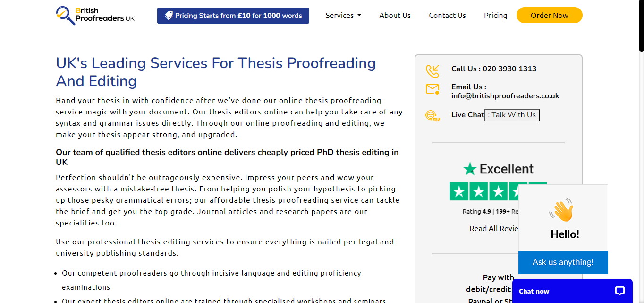Click the pricing starts from £10 banner
644x303 pixels.
point(233,16)
